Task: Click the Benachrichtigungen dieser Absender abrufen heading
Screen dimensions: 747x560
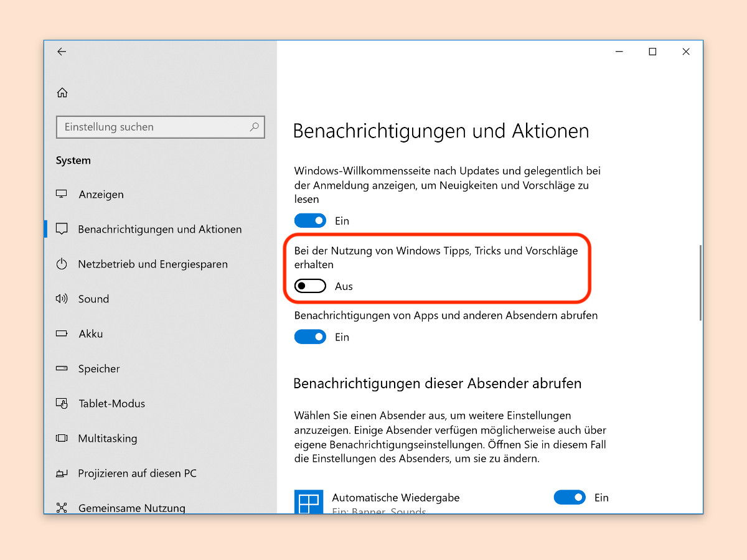Action: [438, 383]
